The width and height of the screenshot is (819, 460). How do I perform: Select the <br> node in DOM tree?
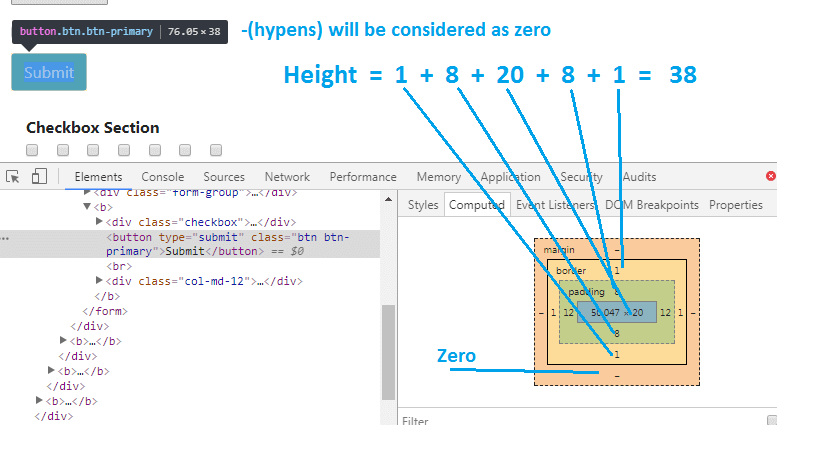pyautogui.click(x=119, y=266)
